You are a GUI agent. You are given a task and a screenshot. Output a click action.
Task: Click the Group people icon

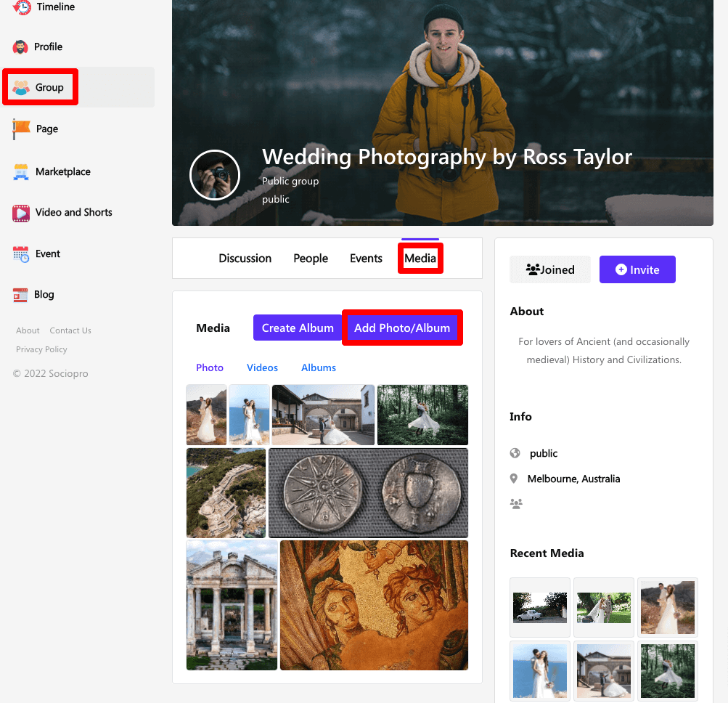21,88
